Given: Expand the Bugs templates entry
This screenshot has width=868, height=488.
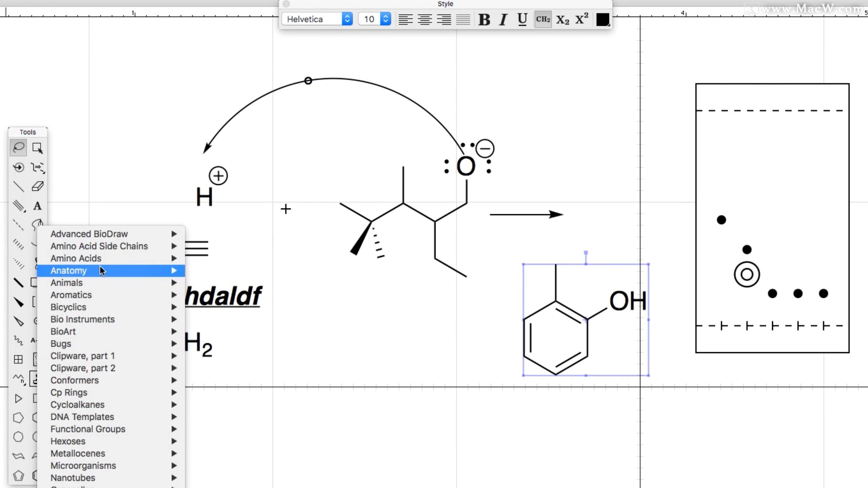Looking at the screenshot, I should 111,344.
